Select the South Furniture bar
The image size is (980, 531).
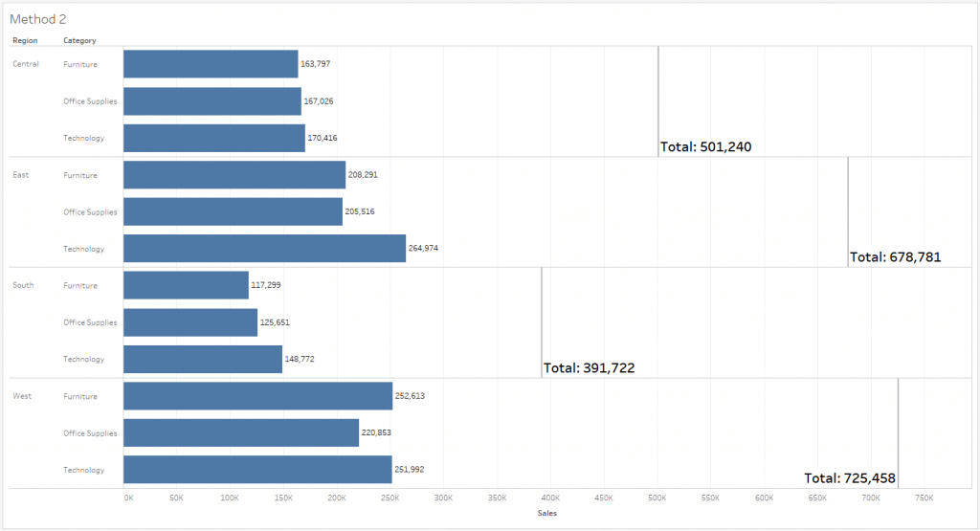187,285
